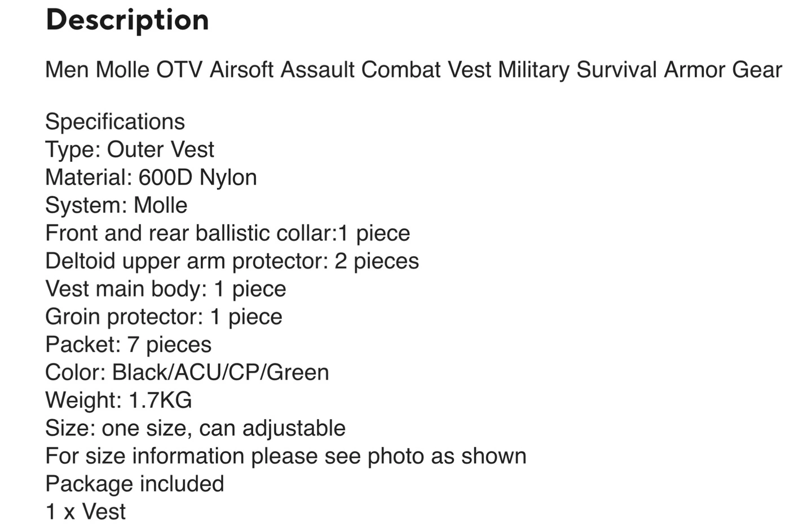Viewport: 812px width, 527px height.
Task: Click the Size: one size line
Action: click(x=195, y=428)
